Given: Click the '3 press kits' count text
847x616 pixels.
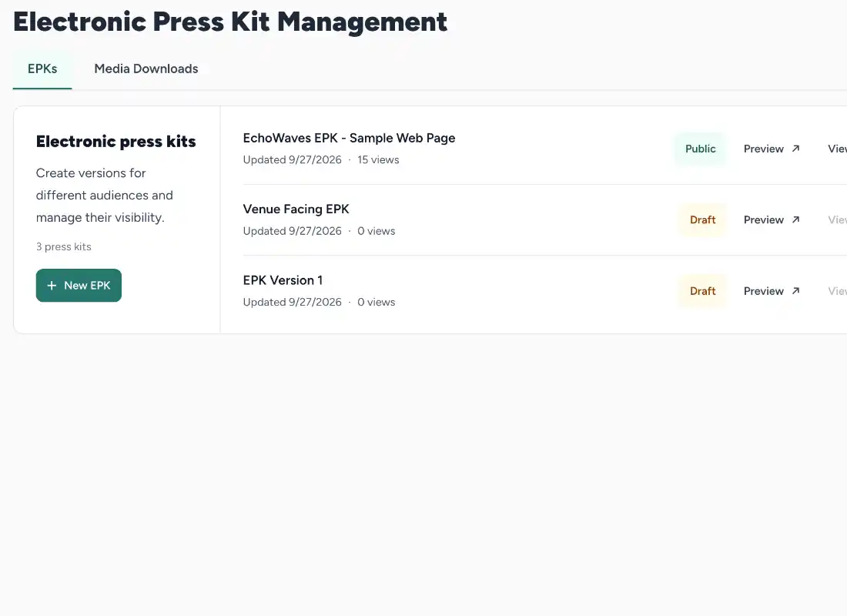Looking at the screenshot, I should click(x=64, y=247).
